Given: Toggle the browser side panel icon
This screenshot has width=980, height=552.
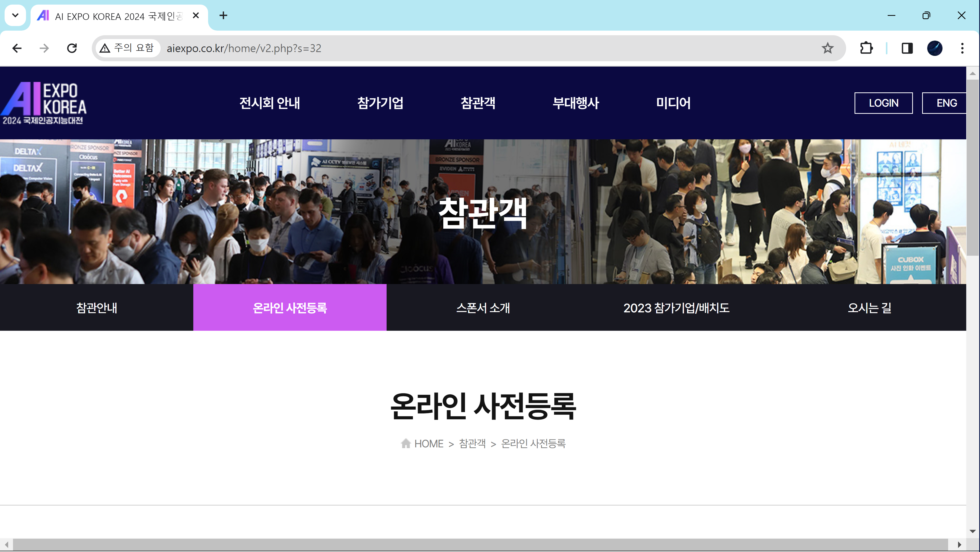Looking at the screenshot, I should click(907, 48).
